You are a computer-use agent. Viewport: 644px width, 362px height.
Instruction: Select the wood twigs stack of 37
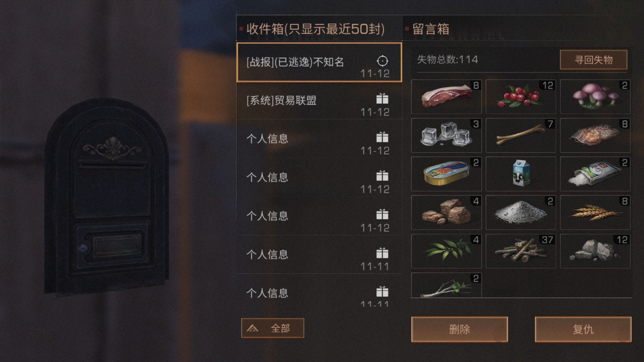pyautogui.click(x=521, y=251)
